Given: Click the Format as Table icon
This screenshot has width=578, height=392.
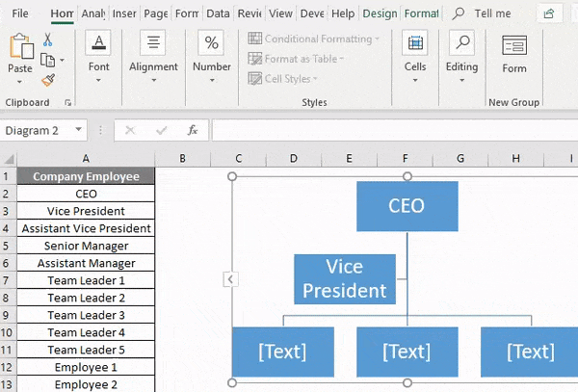Looking at the screenshot, I should tap(254, 59).
